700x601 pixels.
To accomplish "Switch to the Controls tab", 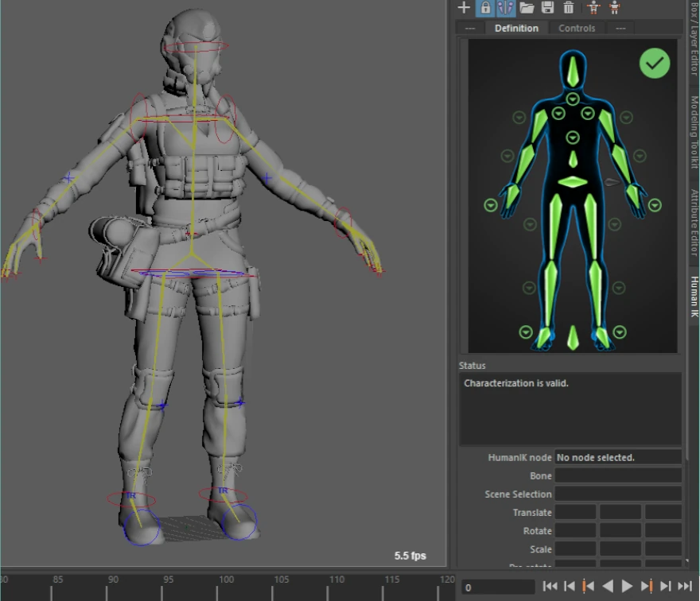I will (x=577, y=28).
